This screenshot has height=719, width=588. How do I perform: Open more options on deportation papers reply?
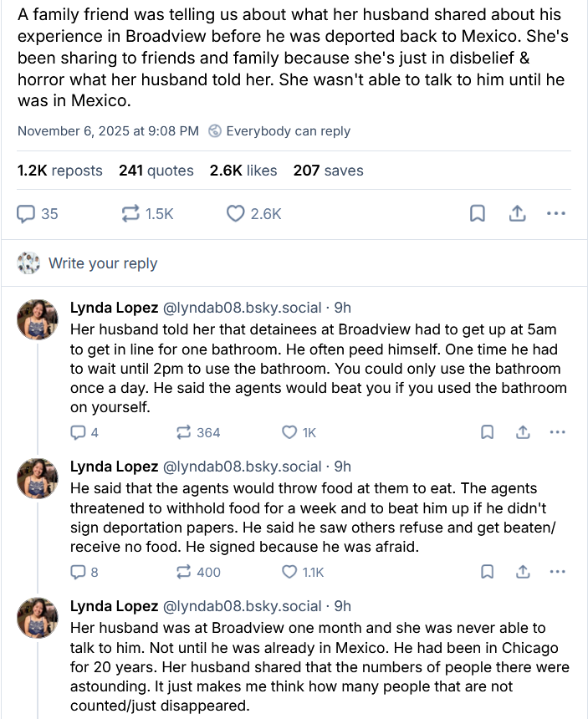[557, 572]
